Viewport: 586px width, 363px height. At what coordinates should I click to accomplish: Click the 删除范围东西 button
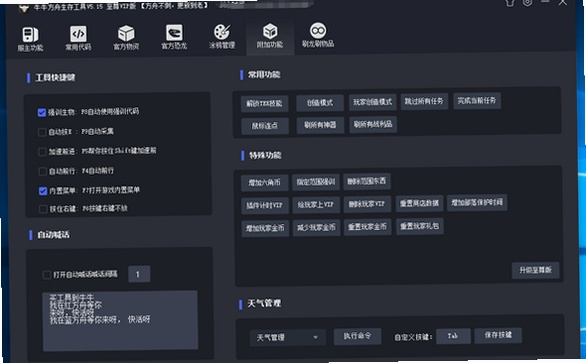coord(367,181)
